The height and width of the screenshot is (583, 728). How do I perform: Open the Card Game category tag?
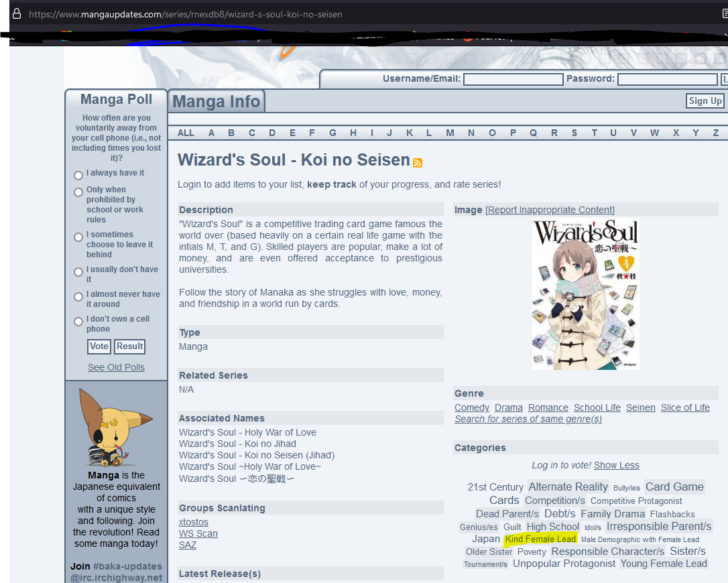pos(674,487)
